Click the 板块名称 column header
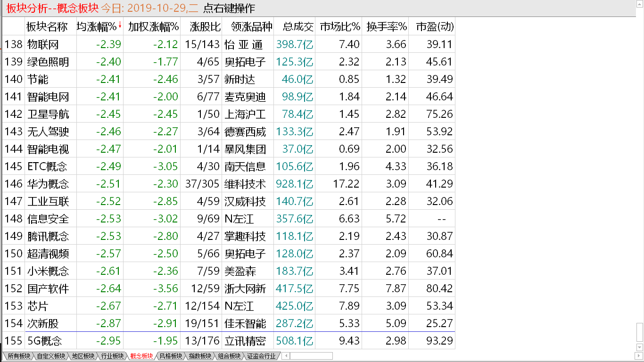The image size is (644, 362). pos(47,26)
